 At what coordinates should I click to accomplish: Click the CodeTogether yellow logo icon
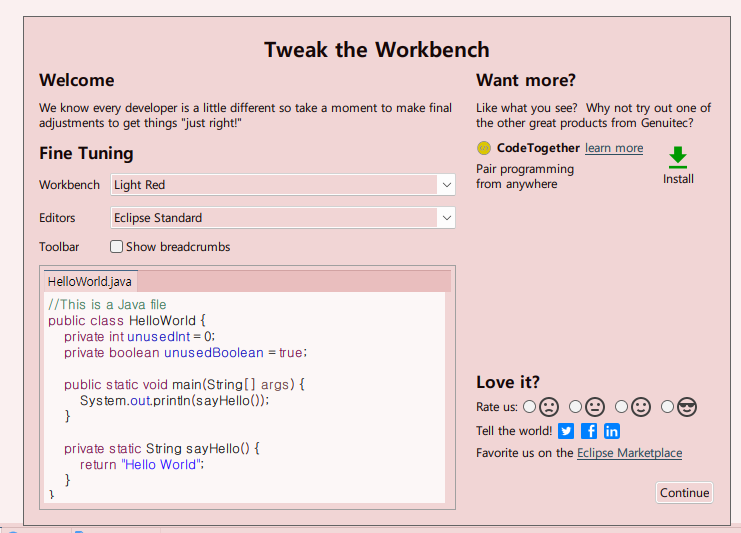(x=483, y=148)
